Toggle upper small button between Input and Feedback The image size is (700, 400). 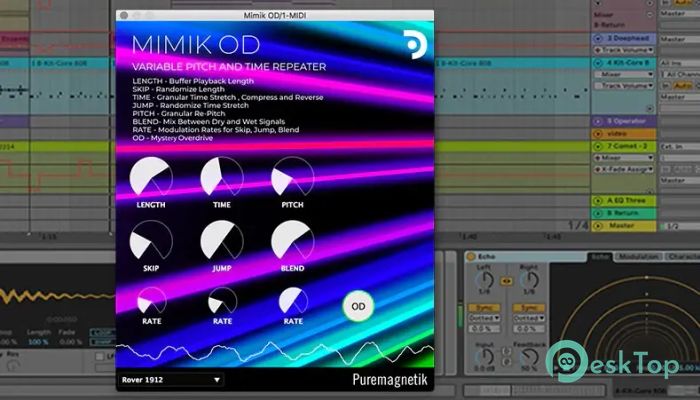tap(507, 351)
